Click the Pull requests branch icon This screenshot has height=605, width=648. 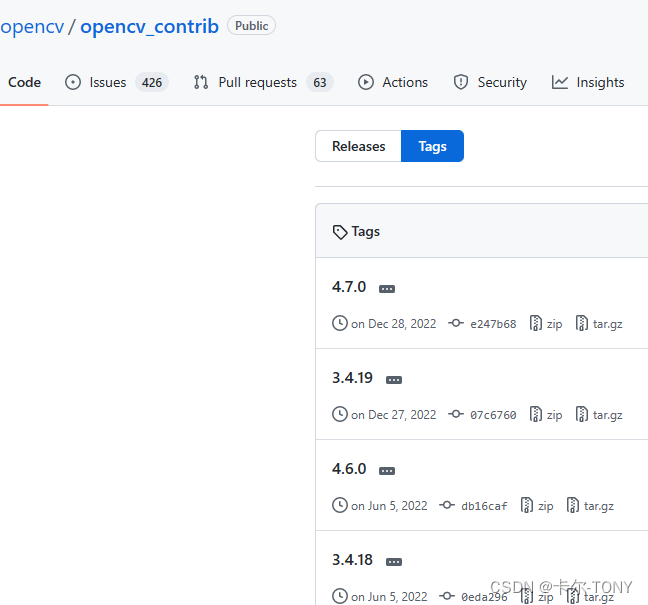(x=201, y=82)
